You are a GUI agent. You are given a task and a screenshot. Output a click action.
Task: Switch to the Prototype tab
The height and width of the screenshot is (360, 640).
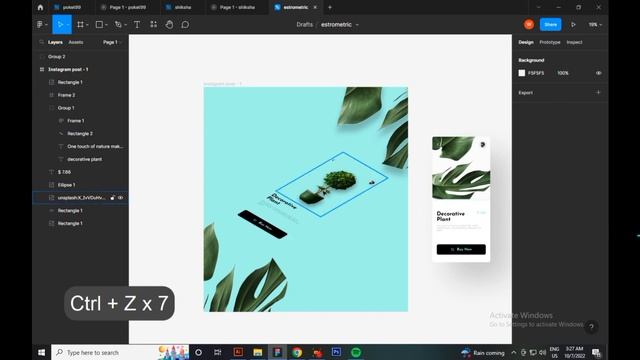coord(550,42)
